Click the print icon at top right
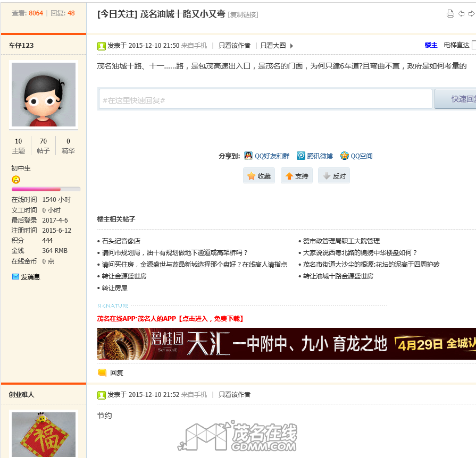This screenshot has height=458, width=476. [450, 14]
